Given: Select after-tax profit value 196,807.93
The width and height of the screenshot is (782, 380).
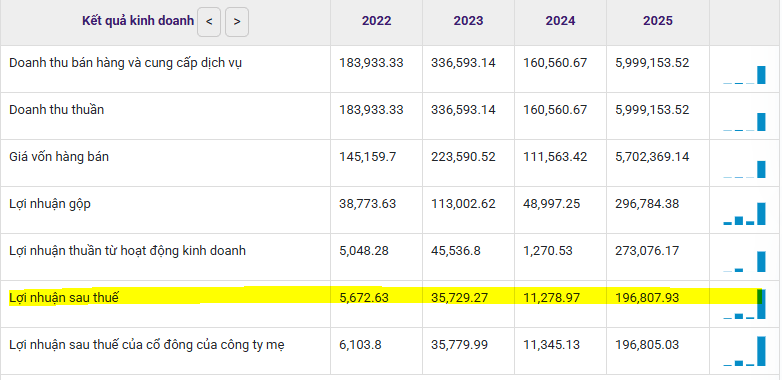Looking at the screenshot, I should click(x=647, y=298).
